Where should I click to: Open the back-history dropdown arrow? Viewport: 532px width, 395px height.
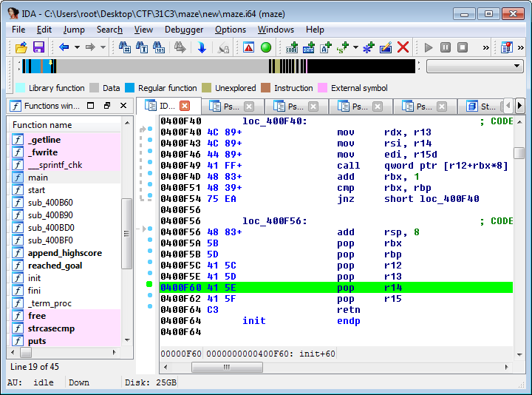point(77,47)
